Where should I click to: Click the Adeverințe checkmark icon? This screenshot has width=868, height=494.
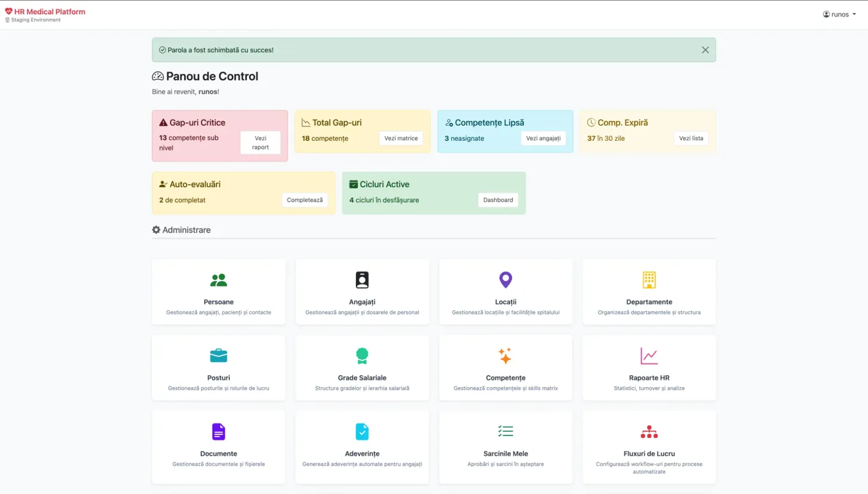pyautogui.click(x=362, y=431)
